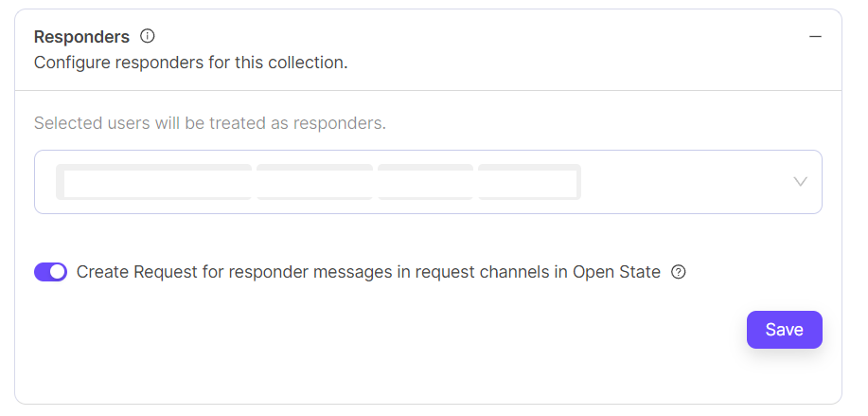Expand the responders dropdown chevron arrow
Screen dimensions: 868x416
tap(800, 182)
